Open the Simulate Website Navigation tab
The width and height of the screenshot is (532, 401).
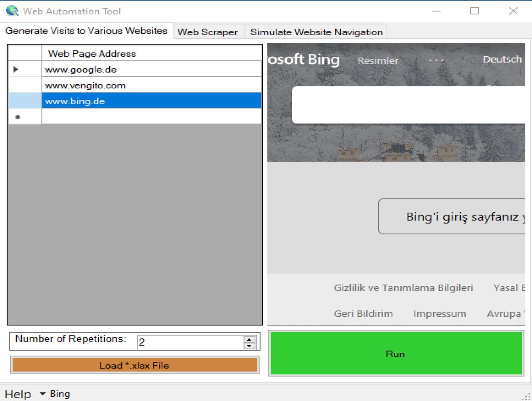[x=316, y=32]
